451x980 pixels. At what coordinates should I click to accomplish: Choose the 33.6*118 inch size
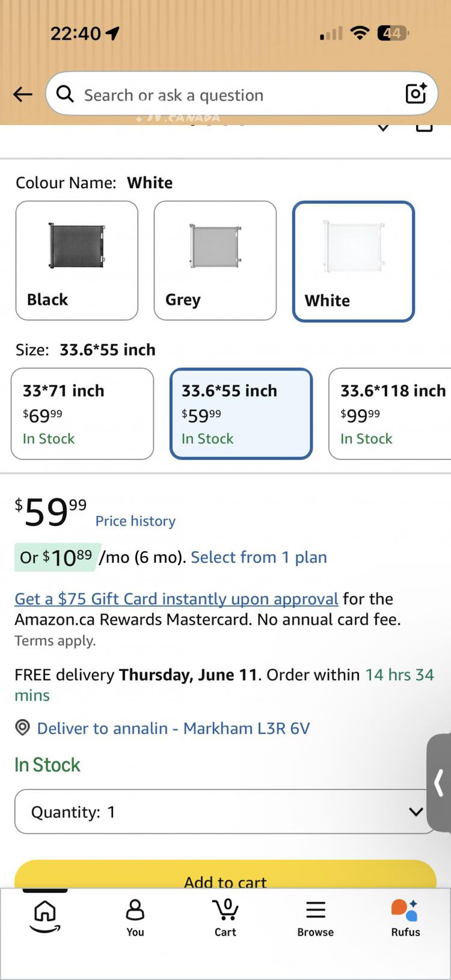tap(390, 414)
